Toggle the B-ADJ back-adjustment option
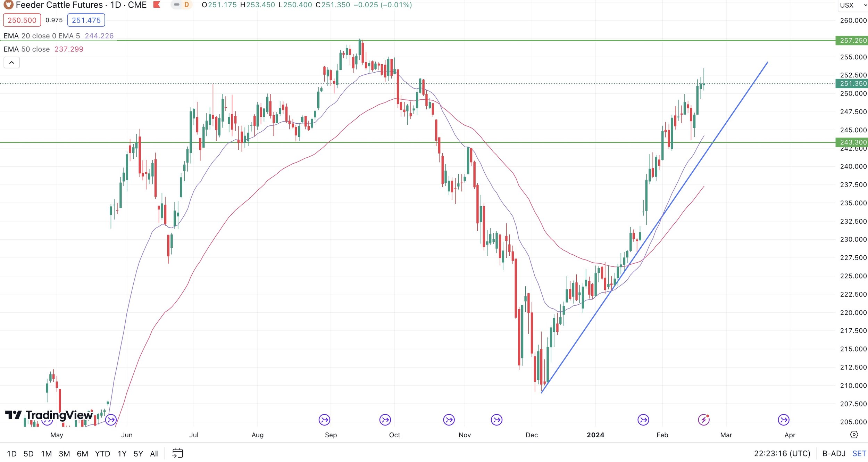The image size is (868, 462). 834,454
